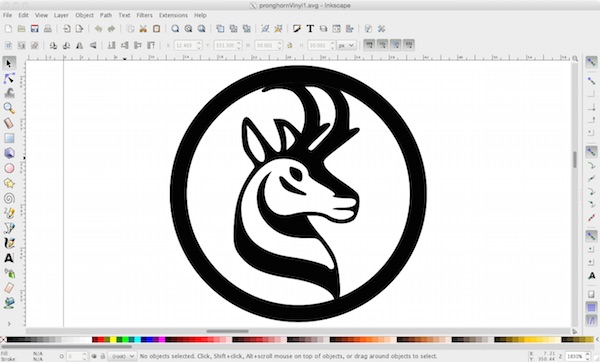Select the Tweak objects tool
Screen dimensions: 600x362
click(9, 93)
